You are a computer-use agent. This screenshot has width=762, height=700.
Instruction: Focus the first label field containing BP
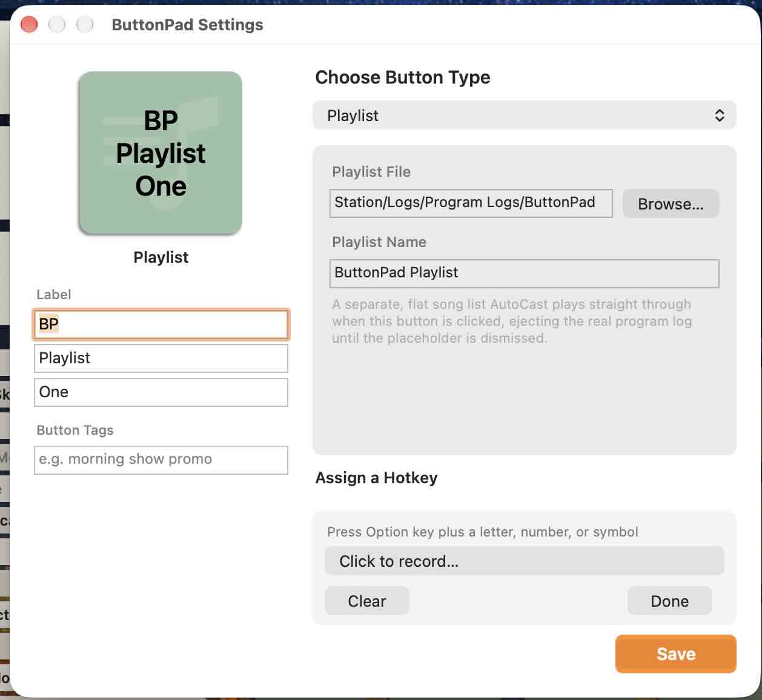coord(161,324)
